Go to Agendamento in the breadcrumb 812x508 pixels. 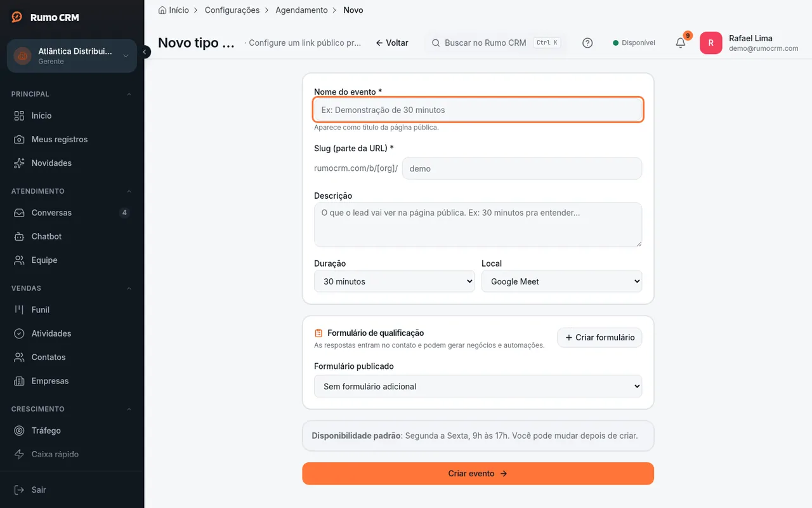click(x=301, y=10)
